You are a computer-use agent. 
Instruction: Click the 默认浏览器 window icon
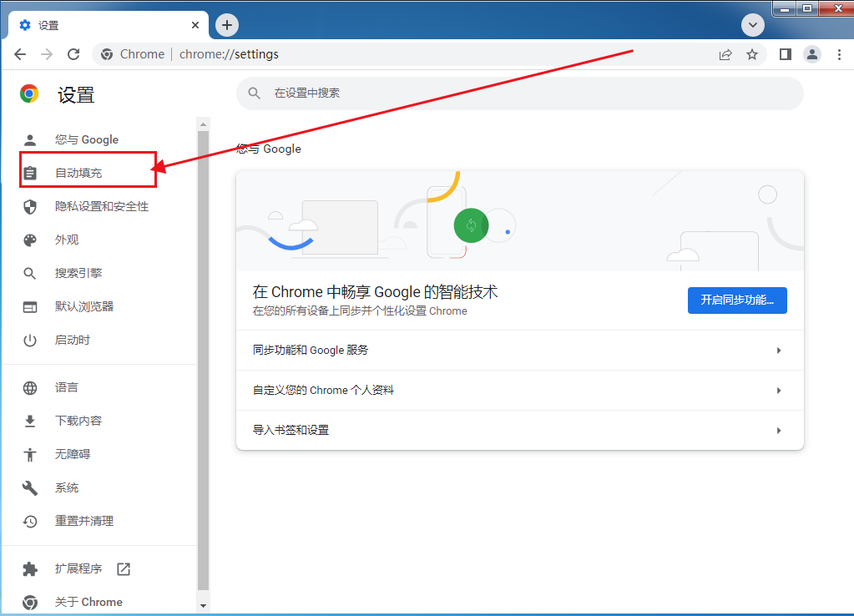point(30,307)
